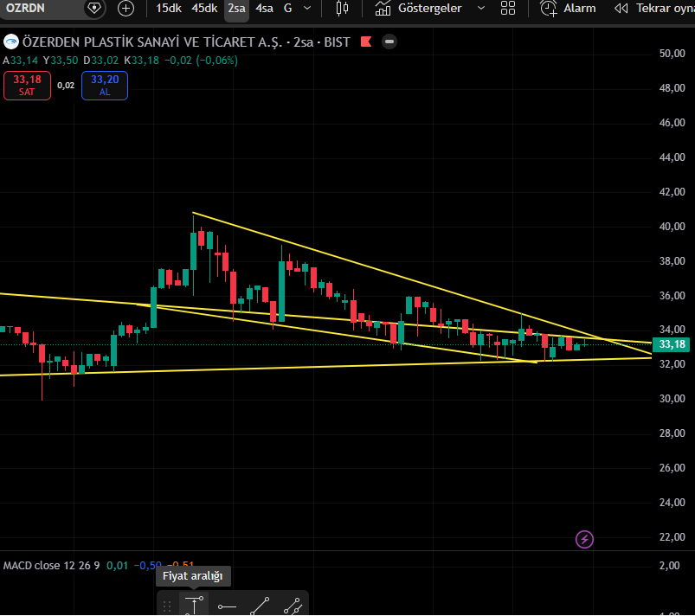Select the Fiyat aralığı price range tool
The height and width of the screenshot is (616, 695).
[194, 606]
